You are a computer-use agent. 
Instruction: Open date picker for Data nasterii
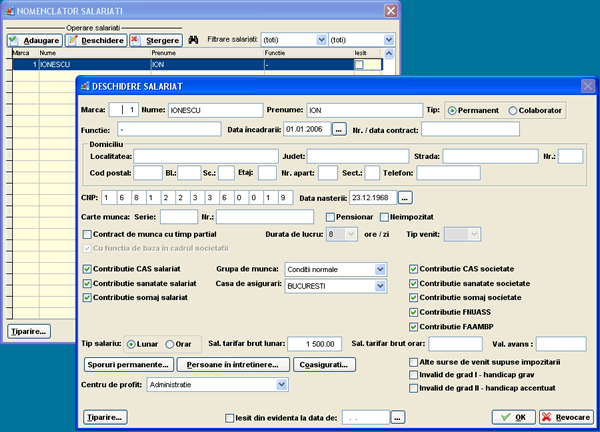click(x=405, y=197)
